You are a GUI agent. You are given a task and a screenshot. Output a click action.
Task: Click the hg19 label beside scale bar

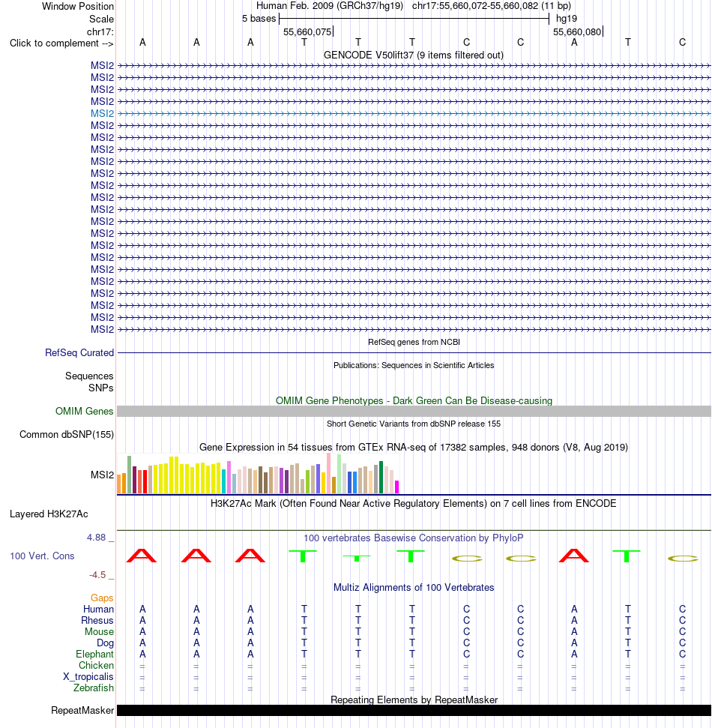[x=567, y=19]
